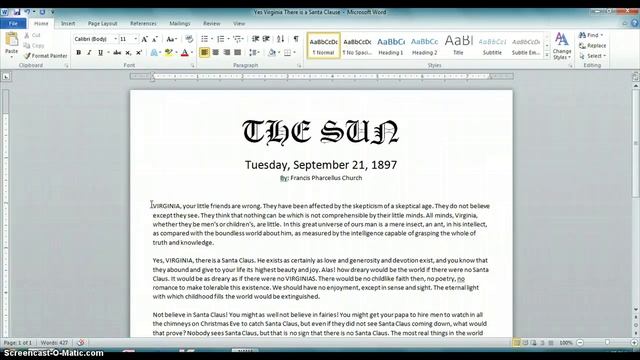Enable Print Layout view in status bar
This screenshot has height=360, width=640.
click(x=517, y=343)
